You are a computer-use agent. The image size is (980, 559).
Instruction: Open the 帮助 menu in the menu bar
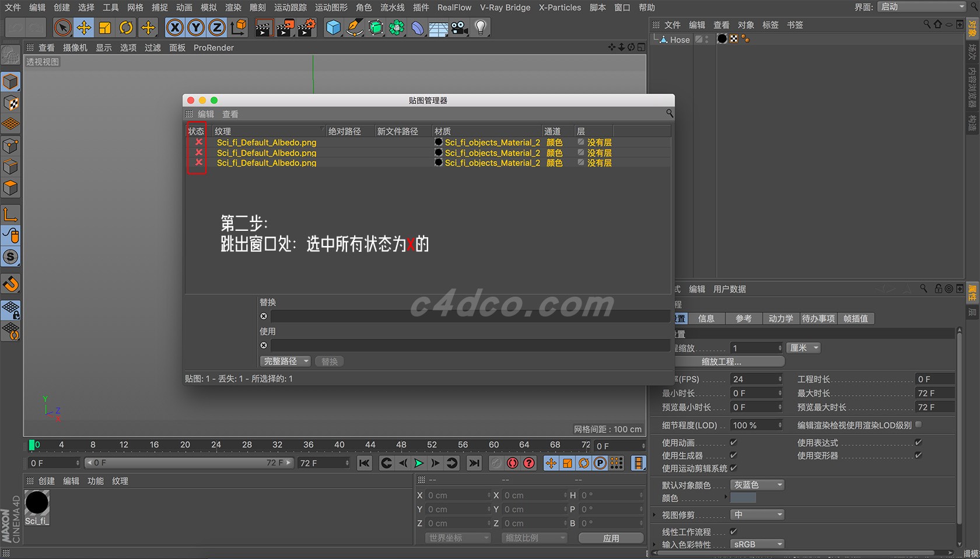tap(647, 8)
